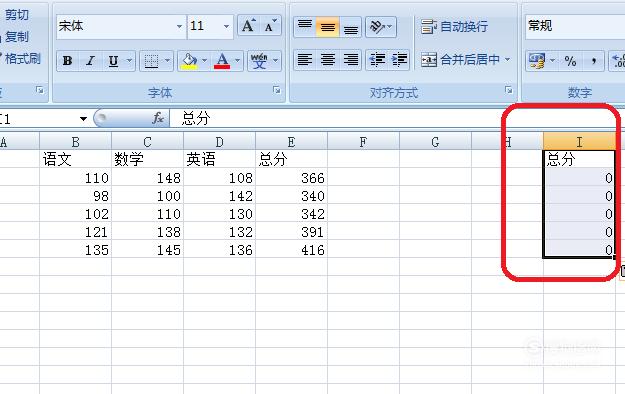Open the font name dropdown 宋体

pyautogui.click(x=179, y=26)
